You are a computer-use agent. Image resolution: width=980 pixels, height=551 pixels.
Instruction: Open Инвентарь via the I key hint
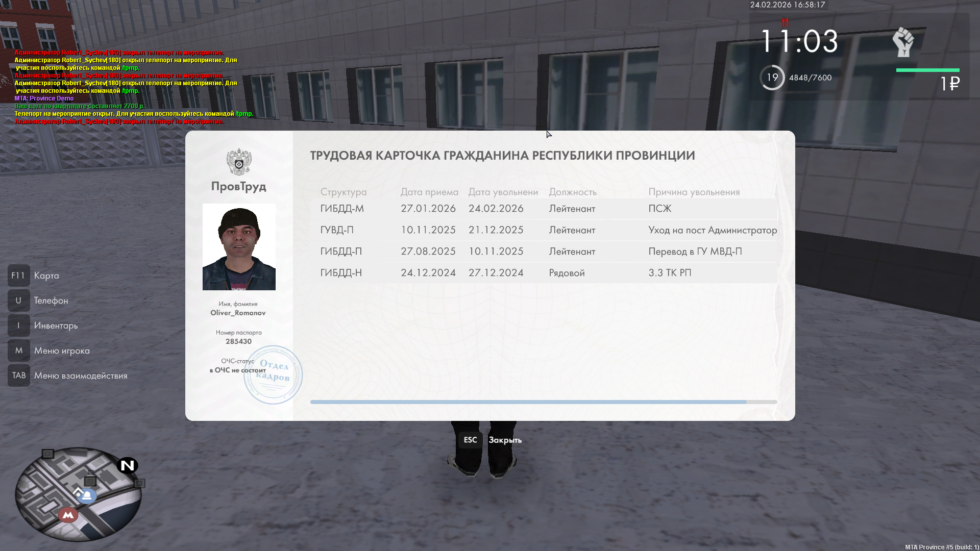[x=19, y=325]
